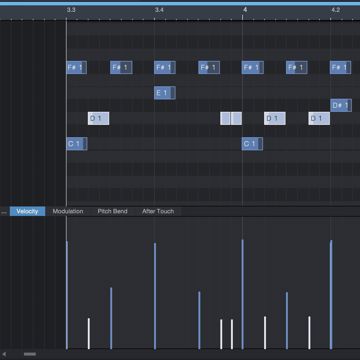Select the F#1 note starting at 3.4
Screen dimensions: 360x360
pyautogui.click(x=165, y=68)
